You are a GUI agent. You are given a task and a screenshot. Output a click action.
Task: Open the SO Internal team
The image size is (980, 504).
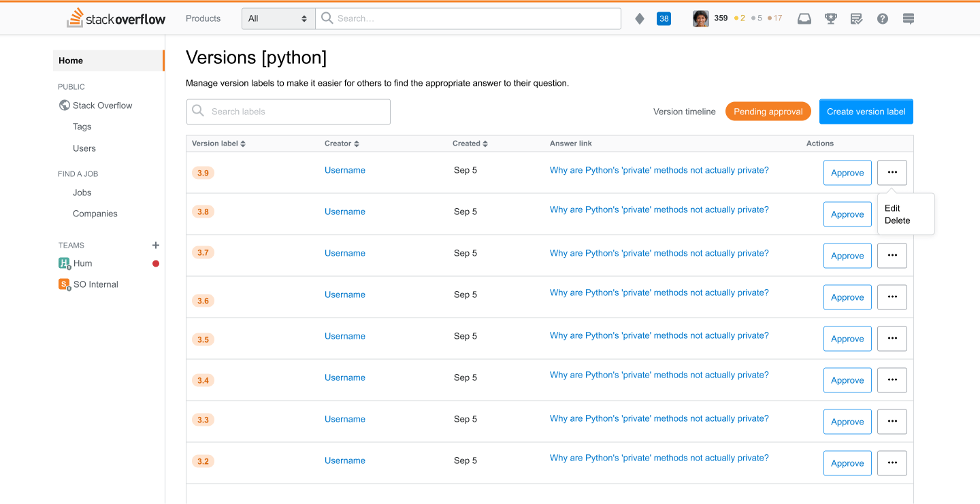click(96, 284)
